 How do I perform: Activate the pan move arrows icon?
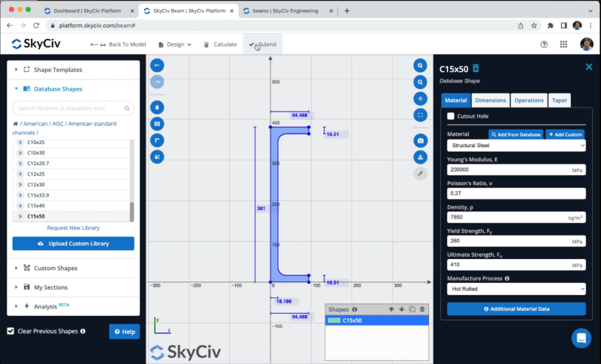tap(420, 99)
